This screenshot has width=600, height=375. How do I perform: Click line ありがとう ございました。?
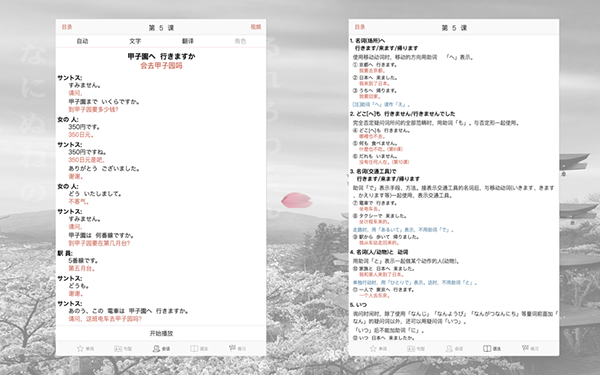tap(104, 169)
